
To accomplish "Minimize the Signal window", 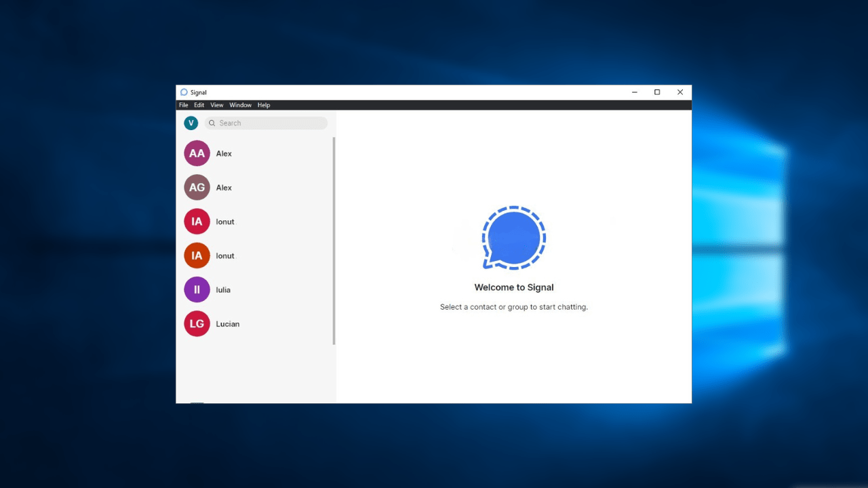I will [635, 92].
